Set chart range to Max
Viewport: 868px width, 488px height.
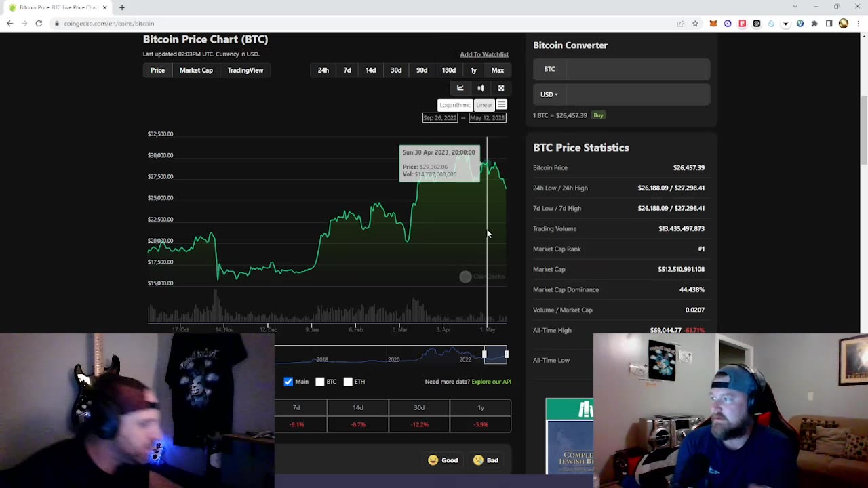(x=498, y=70)
